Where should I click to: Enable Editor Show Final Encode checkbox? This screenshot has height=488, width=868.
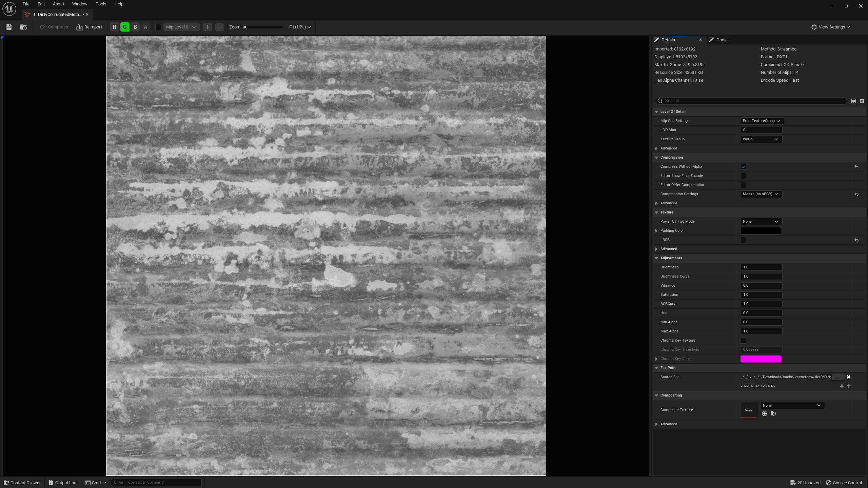pyautogui.click(x=743, y=176)
